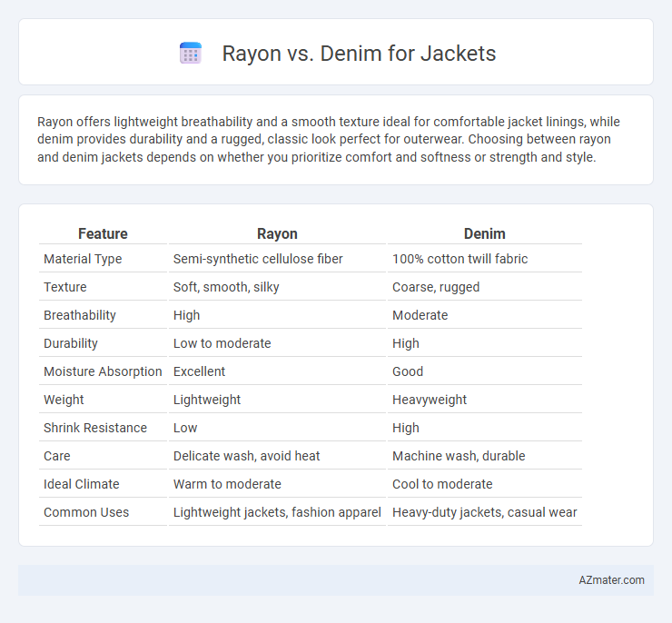
Task: Click the 'Texture' row label
Action: [x=65, y=287]
